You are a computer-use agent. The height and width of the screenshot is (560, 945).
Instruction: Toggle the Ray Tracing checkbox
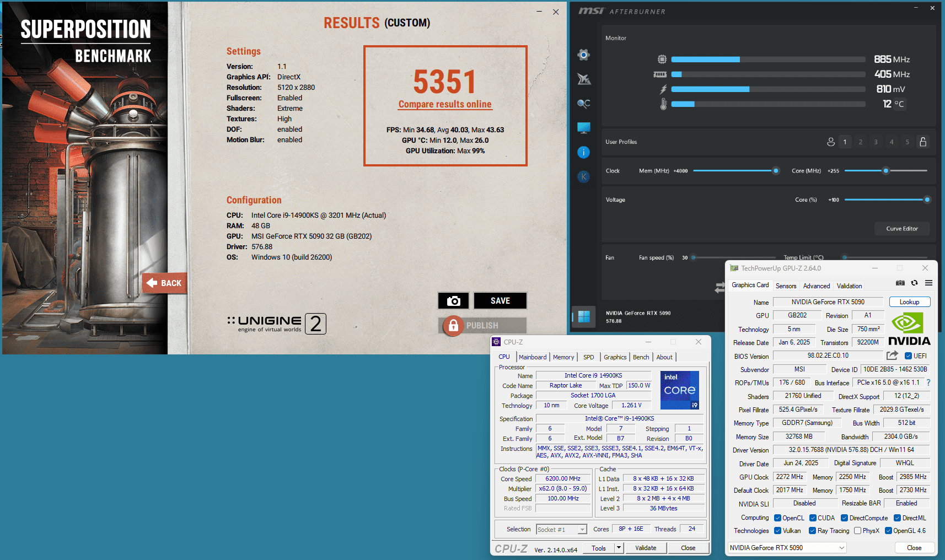click(812, 531)
